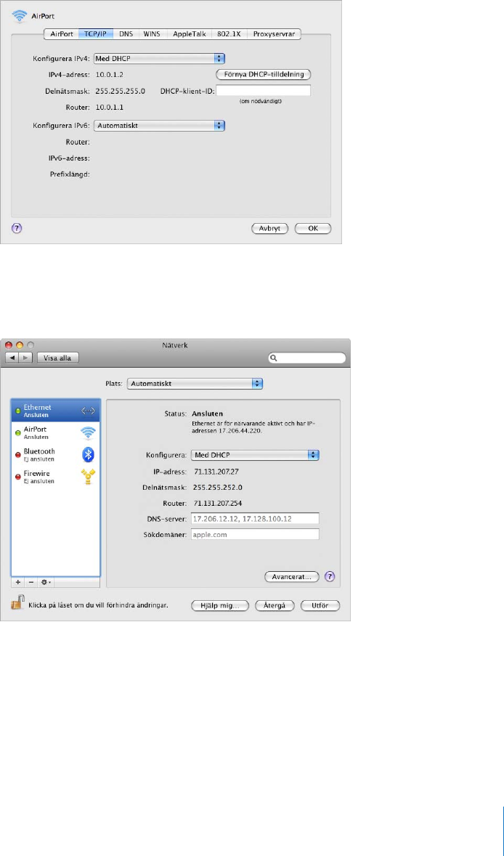Open the WINS tab
Image resolution: width=504 pixels, height=856 pixels.
click(153, 33)
